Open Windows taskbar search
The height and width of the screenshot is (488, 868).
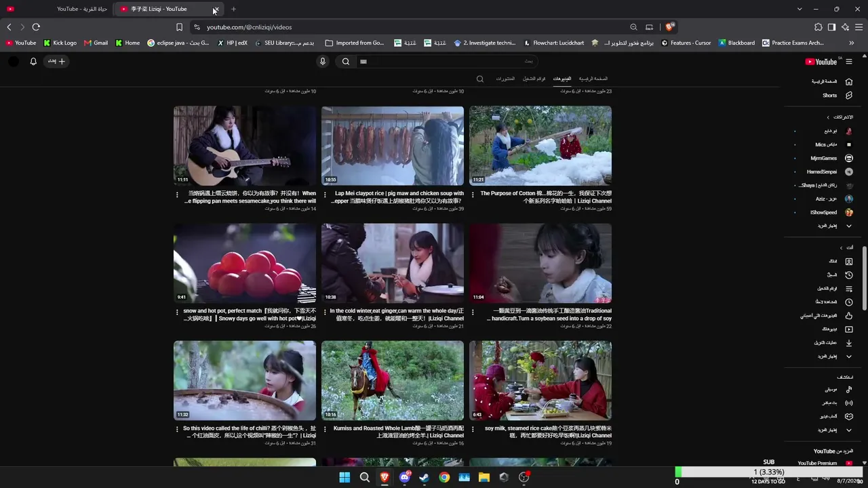365,477
